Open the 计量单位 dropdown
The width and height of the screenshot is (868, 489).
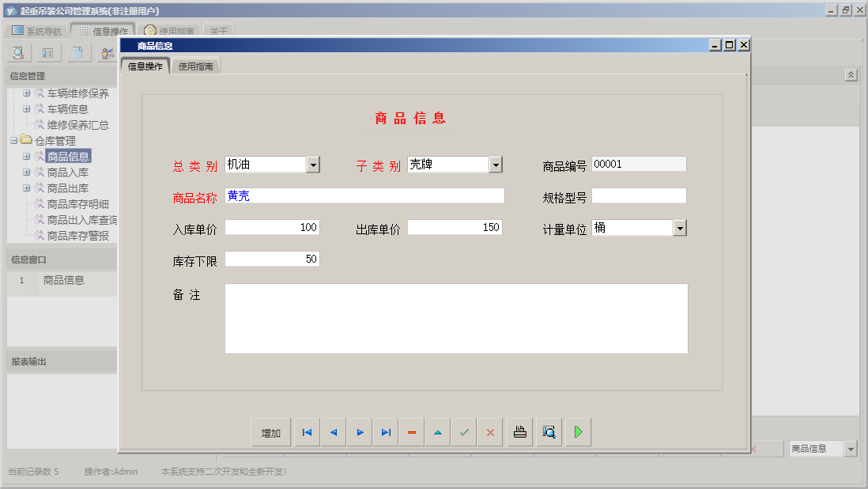click(x=679, y=227)
